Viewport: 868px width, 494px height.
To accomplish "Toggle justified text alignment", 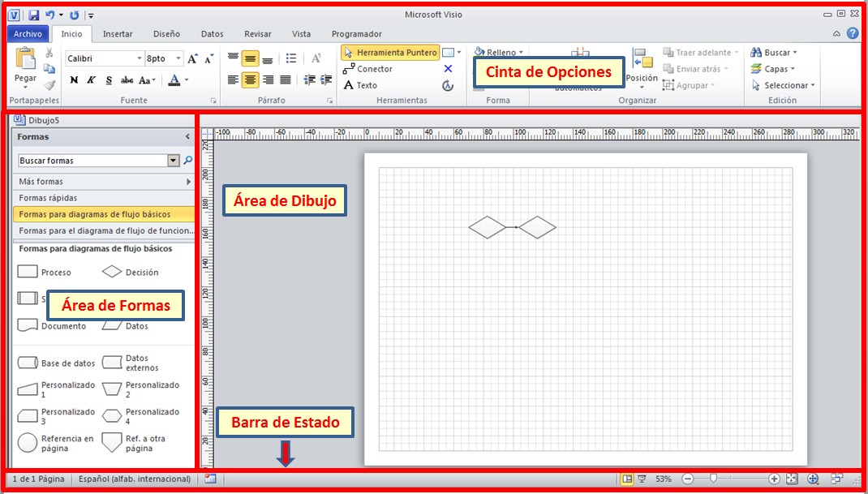I will 286,80.
